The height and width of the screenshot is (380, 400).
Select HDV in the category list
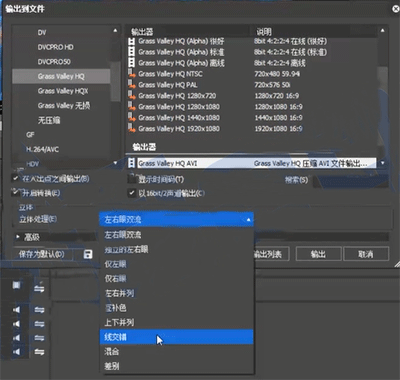tap(32, 164)
